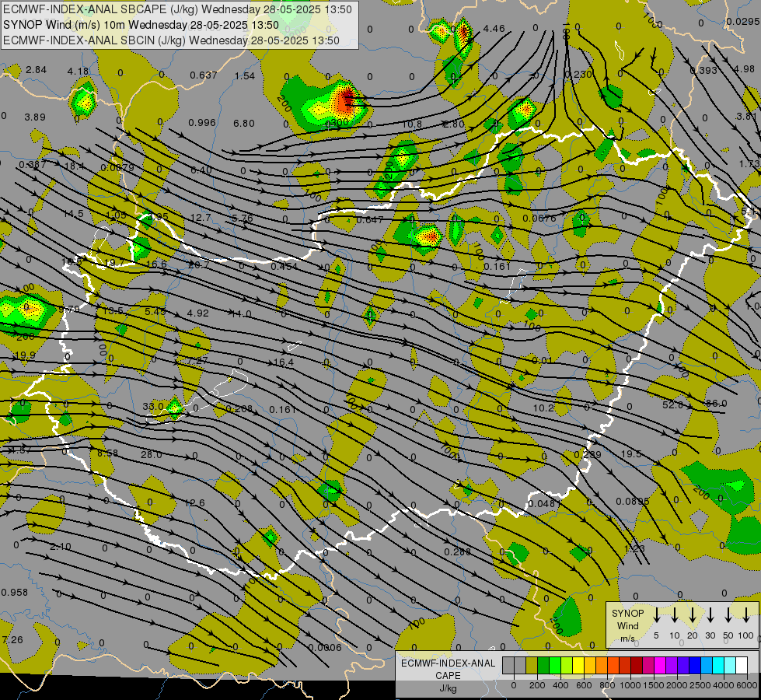Click the map value 1.54
761x700 pixels.
245,75
